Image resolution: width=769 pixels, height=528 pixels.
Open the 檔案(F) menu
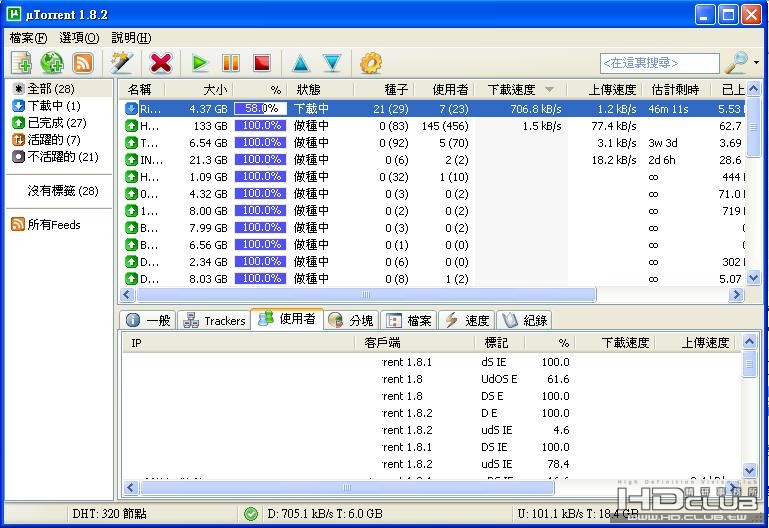point(28,38)
